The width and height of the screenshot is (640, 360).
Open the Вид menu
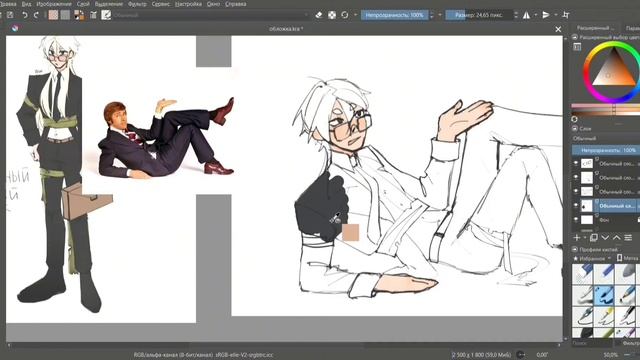point(26,4)
